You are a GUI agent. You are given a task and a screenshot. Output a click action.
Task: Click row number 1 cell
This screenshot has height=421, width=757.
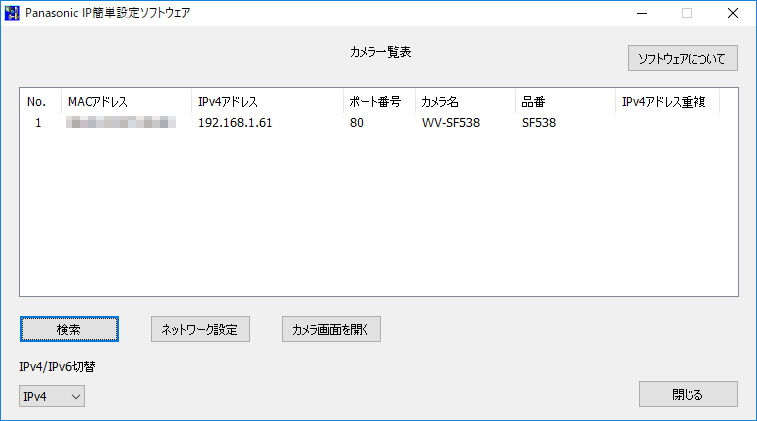click(x=38, y=123)
